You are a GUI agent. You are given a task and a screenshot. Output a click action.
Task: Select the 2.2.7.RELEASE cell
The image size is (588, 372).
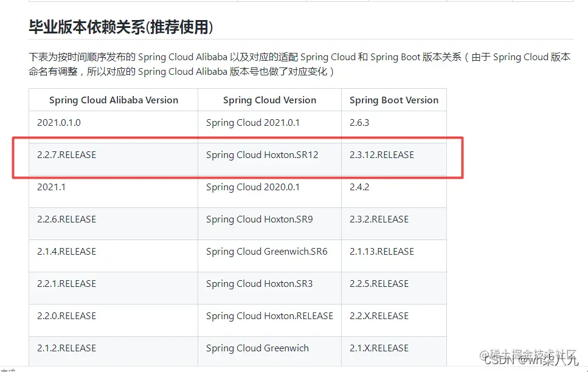pos(114,159)
